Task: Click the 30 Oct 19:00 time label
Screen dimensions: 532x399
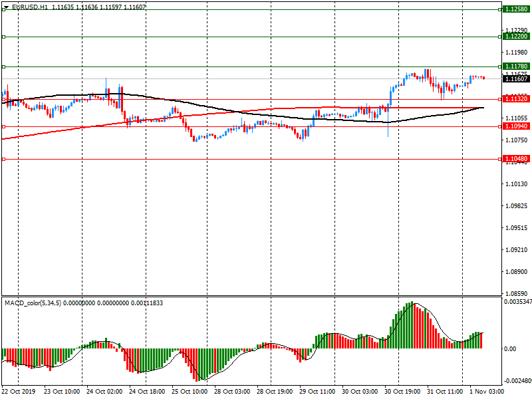Action: pos(403,392)
